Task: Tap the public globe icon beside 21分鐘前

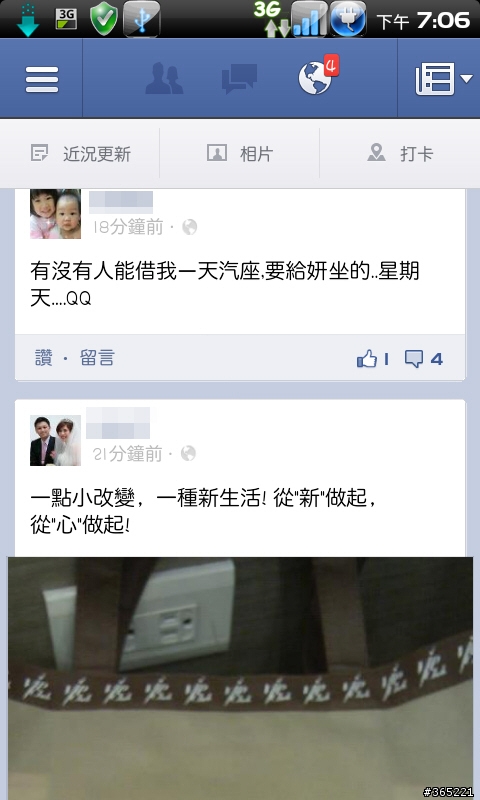Action: (188, 453)
